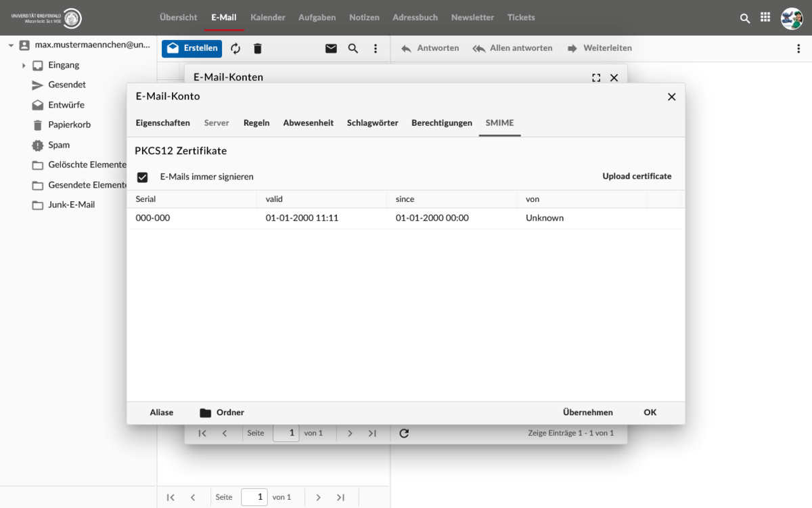
Task: Click the trash delete icon in toolbar
Action: point(258,49)
